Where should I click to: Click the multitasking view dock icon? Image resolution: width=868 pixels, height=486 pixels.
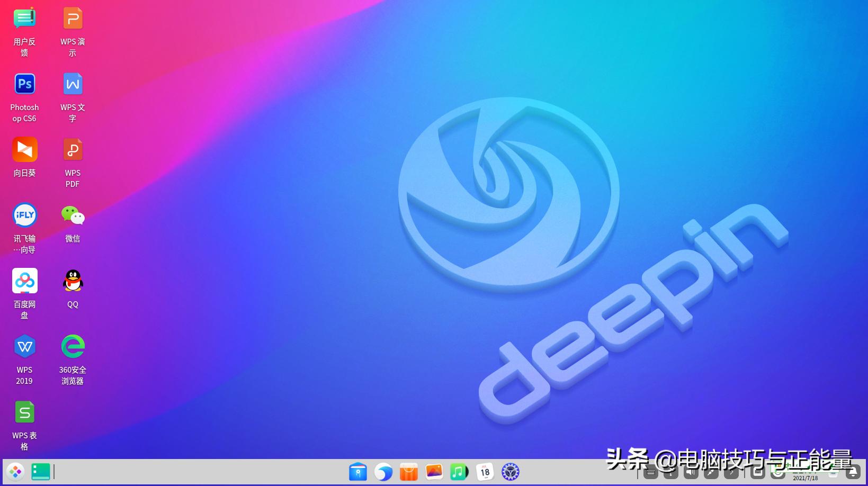[41, 472]
